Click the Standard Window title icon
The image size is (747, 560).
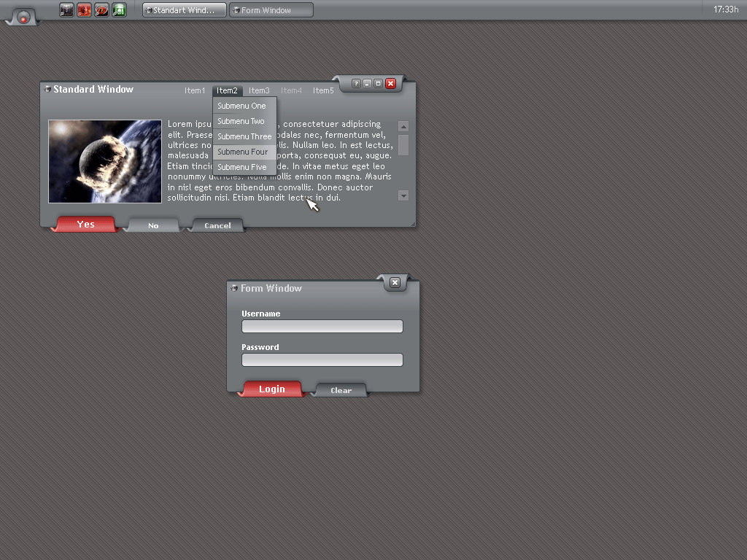pos(47,90)
